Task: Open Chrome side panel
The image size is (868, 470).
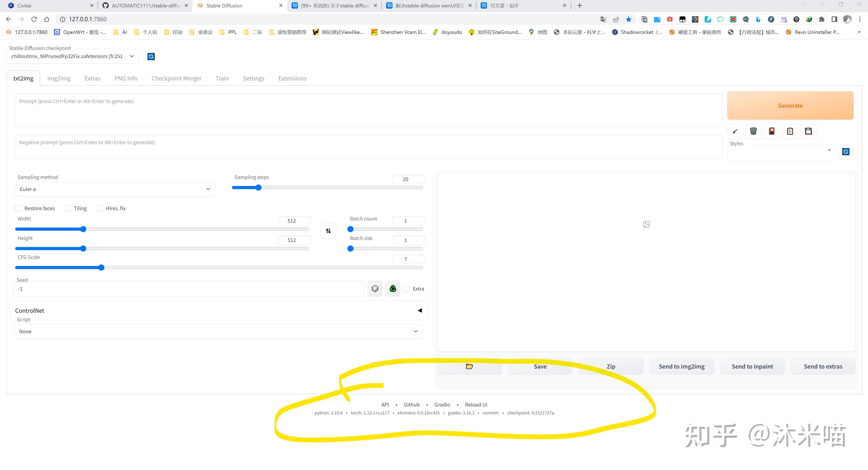Action: click(x=835, y=19)
